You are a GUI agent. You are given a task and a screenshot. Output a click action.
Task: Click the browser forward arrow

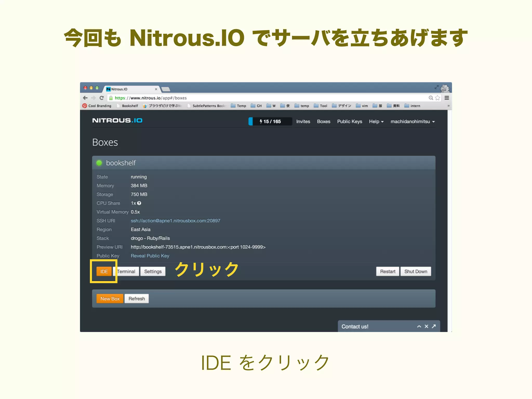(94, 98)
